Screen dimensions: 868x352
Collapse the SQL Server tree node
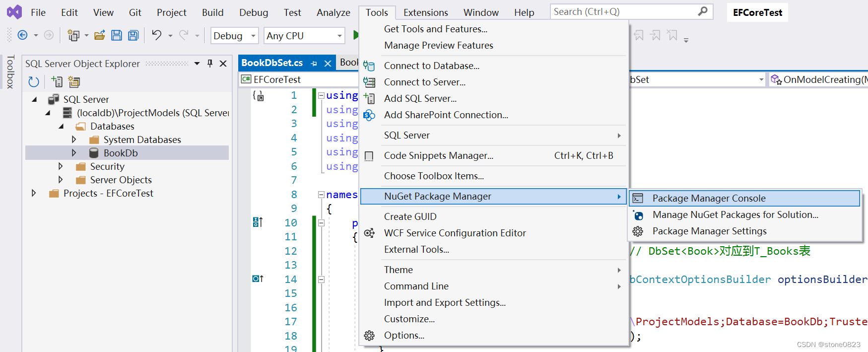pos(34,99)
